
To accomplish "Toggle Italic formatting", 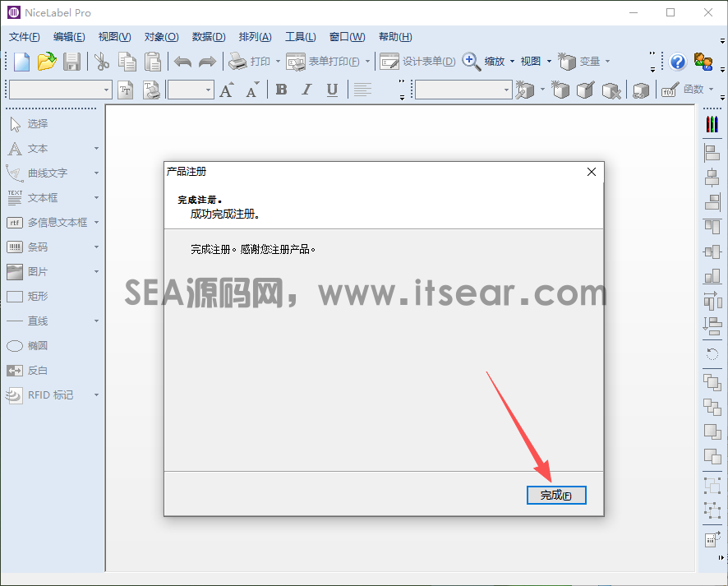I will coord(306,89).
